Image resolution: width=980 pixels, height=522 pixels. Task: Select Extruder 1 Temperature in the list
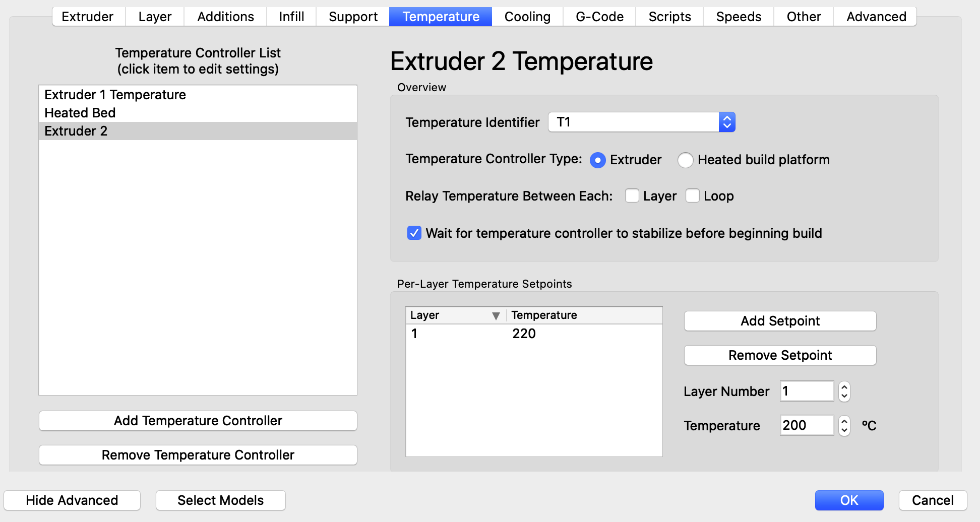(x=115, y=95)
